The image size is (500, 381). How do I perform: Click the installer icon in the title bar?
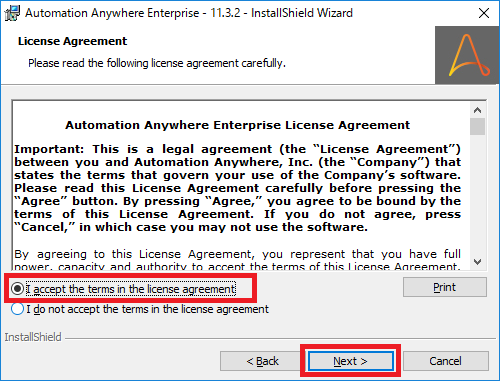12,13
